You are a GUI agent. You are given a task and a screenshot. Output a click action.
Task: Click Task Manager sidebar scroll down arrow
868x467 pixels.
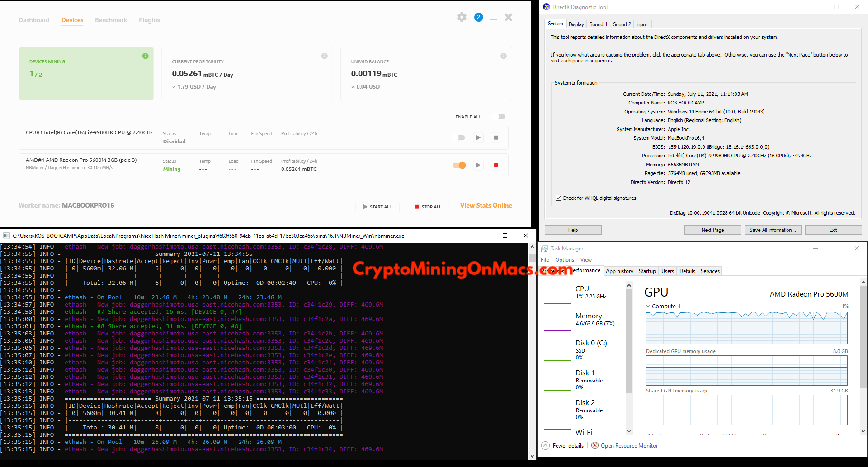629,431
